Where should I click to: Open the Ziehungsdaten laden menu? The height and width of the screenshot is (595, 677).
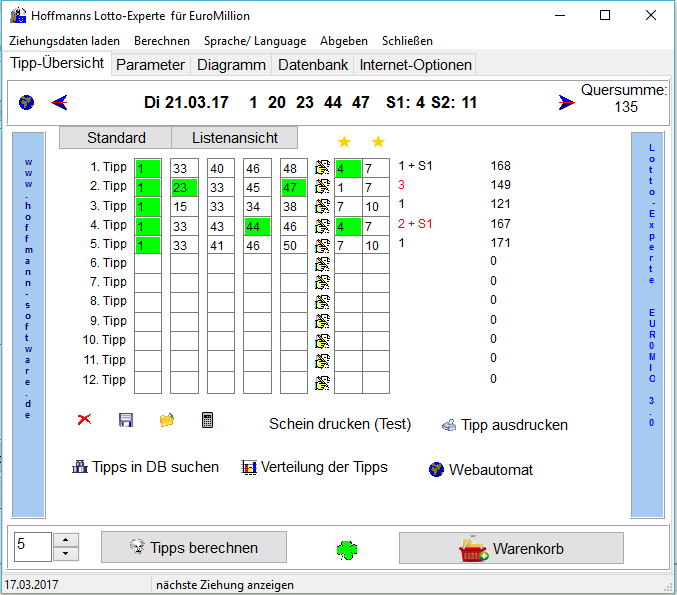[x=64, y=41]
